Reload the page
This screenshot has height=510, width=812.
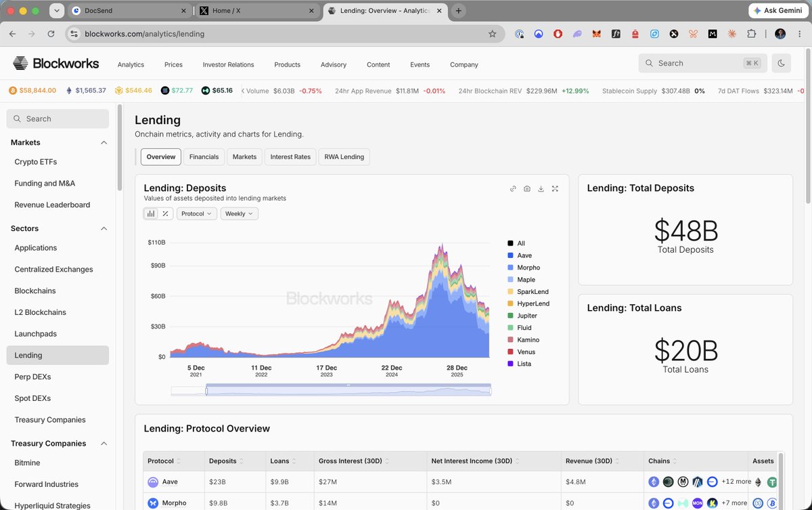[x=51, y=34]
